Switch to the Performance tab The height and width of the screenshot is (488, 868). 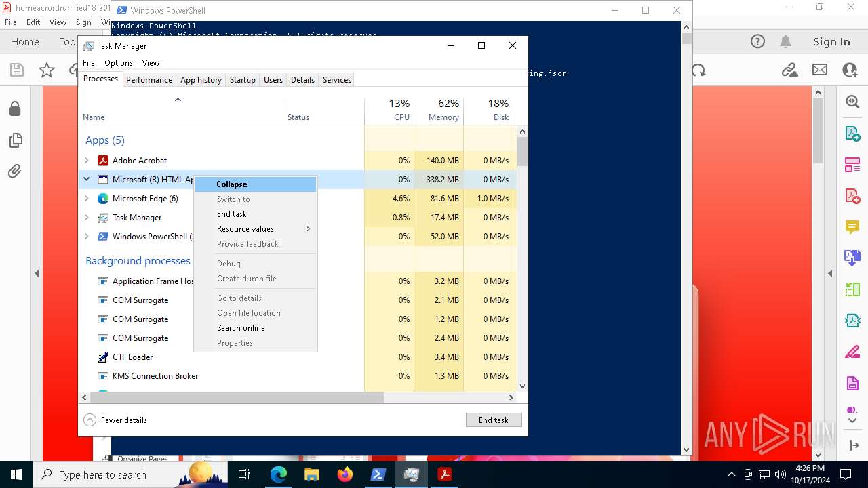149,80
